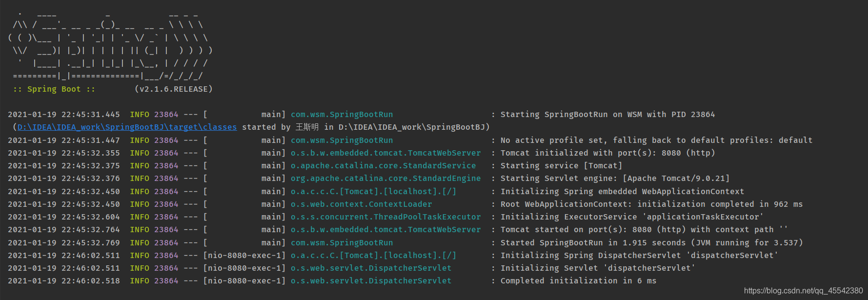868x300 pixels.
Task: Click 'Root WebApplicationContext: initialization completed in 962 ms'
Action: 651,204
